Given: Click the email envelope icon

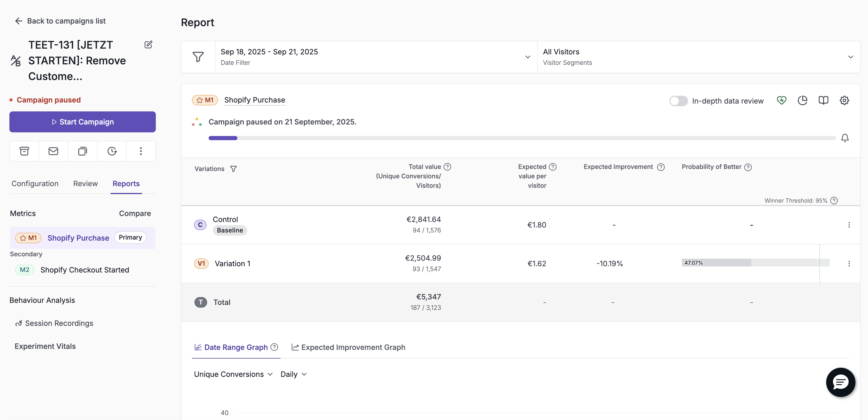Looking at the screenshot, I should coord(53,151).
